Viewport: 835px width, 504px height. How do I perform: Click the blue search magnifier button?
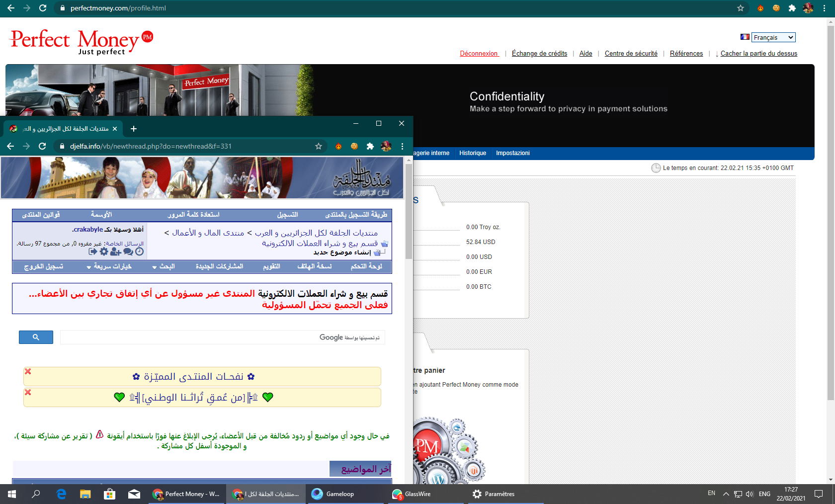[36, 337]
